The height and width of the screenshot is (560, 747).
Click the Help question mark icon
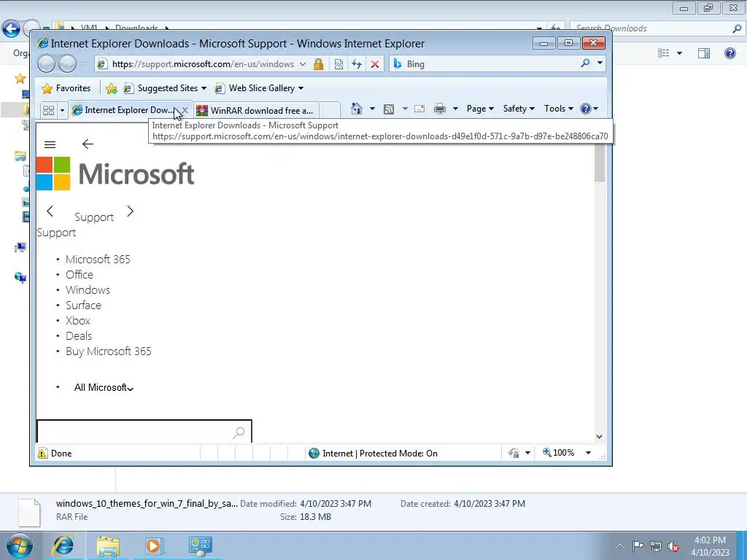point(586,109)
